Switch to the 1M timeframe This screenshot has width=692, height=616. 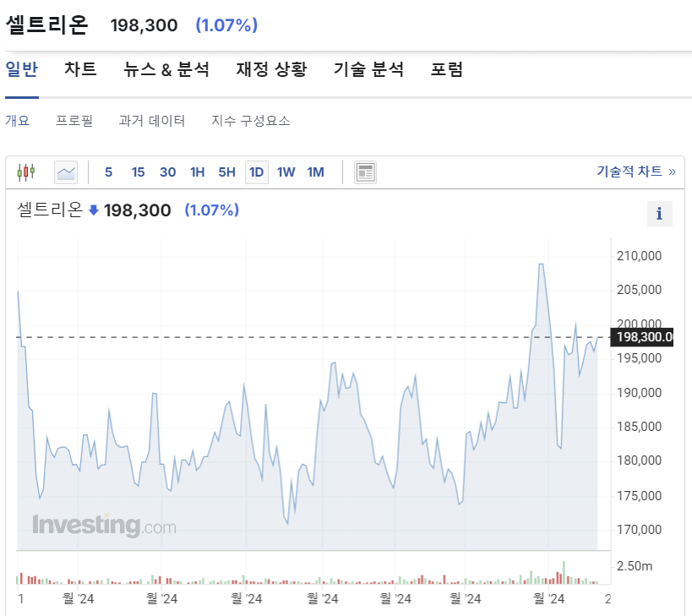pyautogui.click(x=315, y=172)
